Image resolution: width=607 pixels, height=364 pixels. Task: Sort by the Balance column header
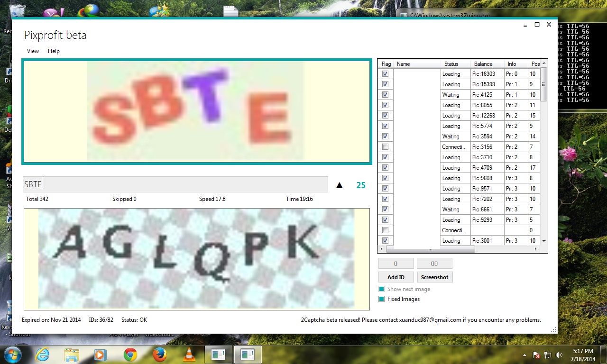[487, 64]
